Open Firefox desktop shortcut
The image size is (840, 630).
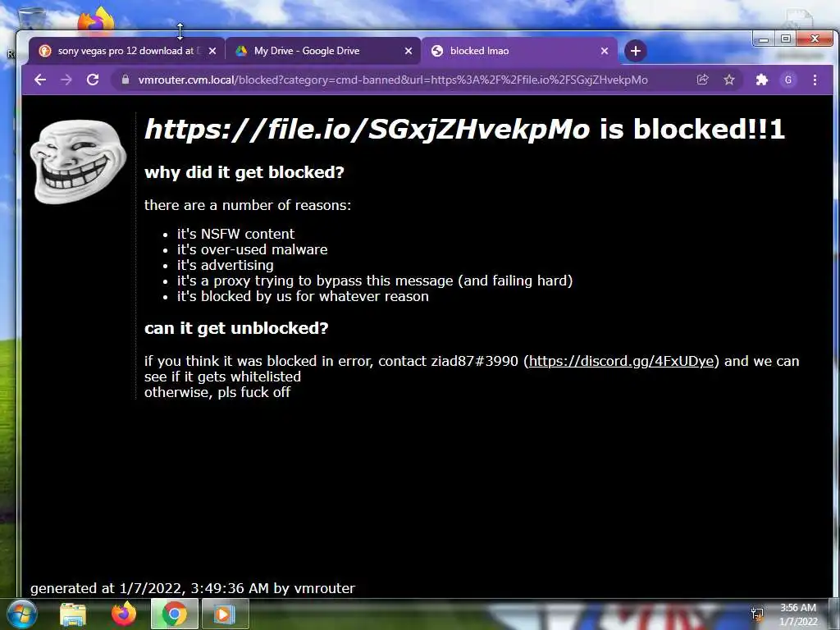point(97,20)
